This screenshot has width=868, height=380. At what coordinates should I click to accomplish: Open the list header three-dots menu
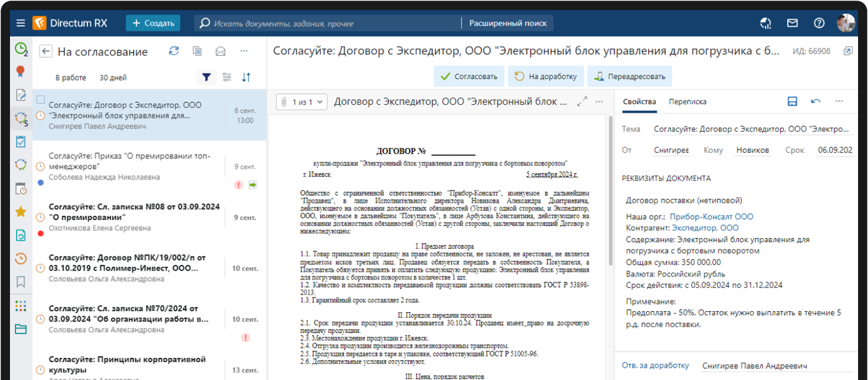coord(244,51)
